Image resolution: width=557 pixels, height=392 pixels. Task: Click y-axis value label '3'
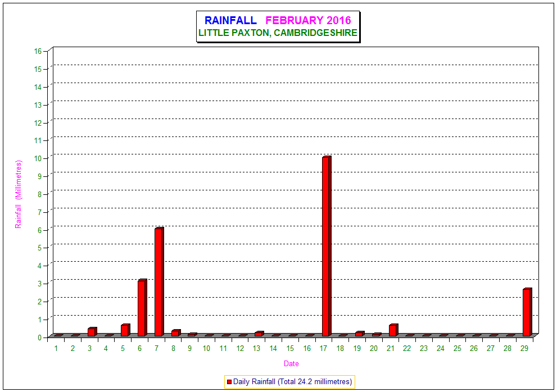(x=40, y=284)
